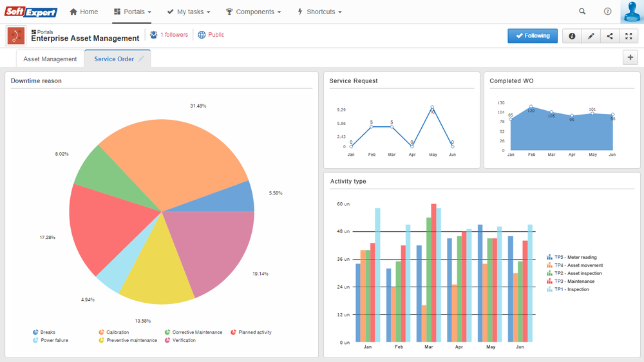Toggle Planned activity legend item
Screen dimensions: 644x362
pos(251,332)
